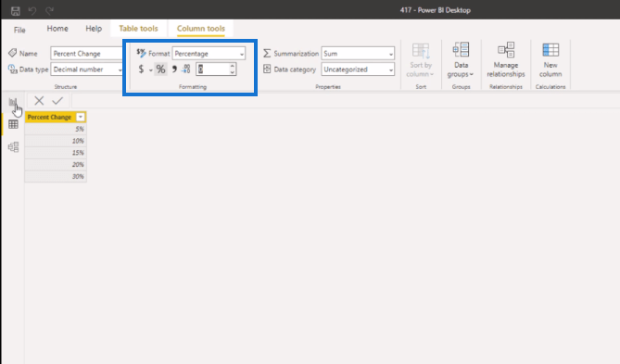Click the currency dollar format icon

[141, 69]
